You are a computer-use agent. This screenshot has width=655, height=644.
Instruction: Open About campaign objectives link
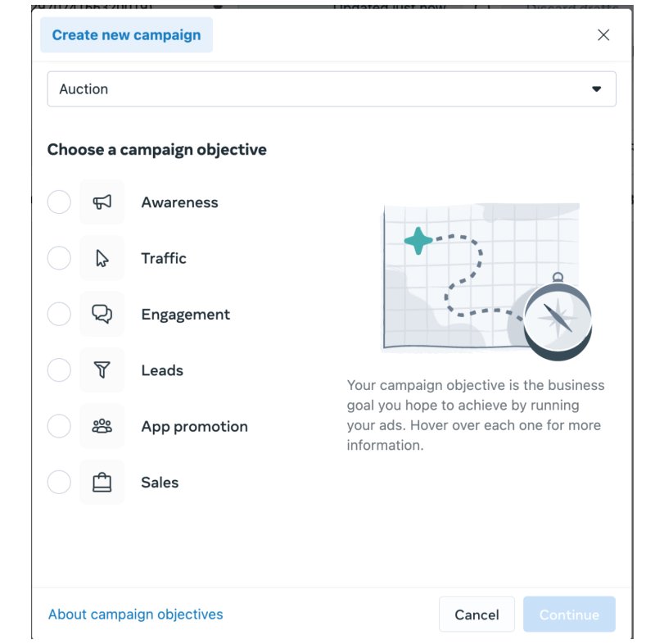(135, 615)
